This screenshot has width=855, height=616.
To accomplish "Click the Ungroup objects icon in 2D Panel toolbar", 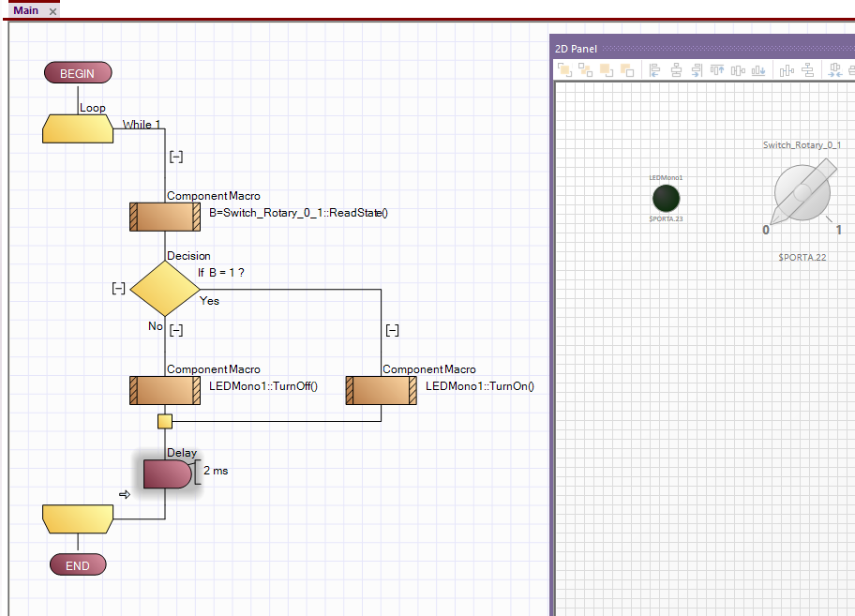I will 585,70.
